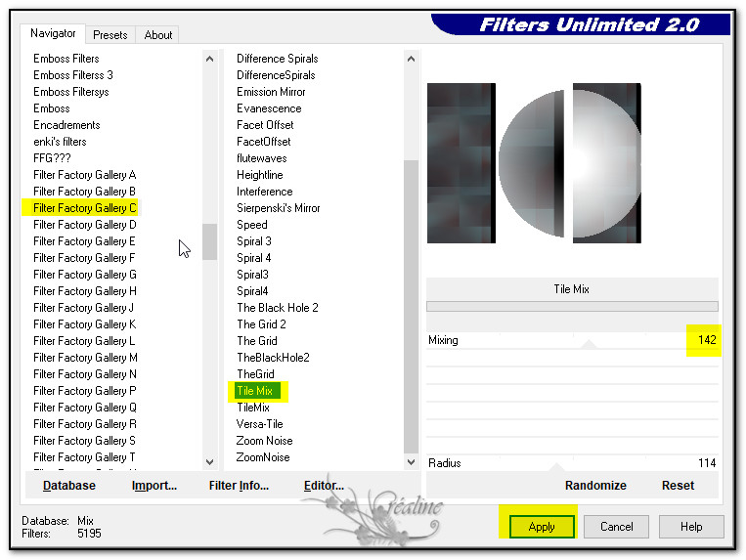Click Reset to restore defaults
The height and width of the screenshot is (560, 746).
point(678,486)
